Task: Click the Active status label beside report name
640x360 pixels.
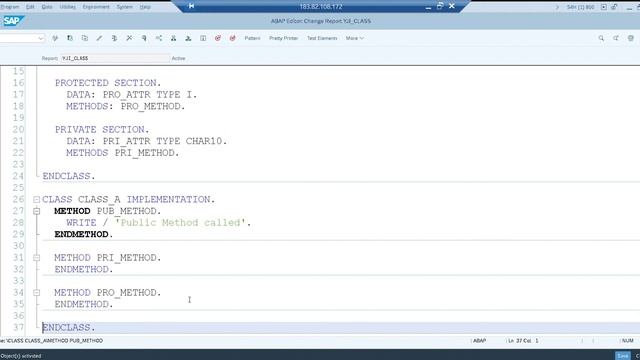Action: [x=178, y=58]
